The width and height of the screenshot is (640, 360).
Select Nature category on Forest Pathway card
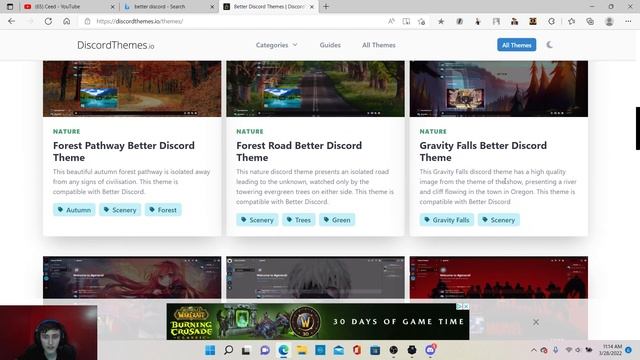(67, 131)
